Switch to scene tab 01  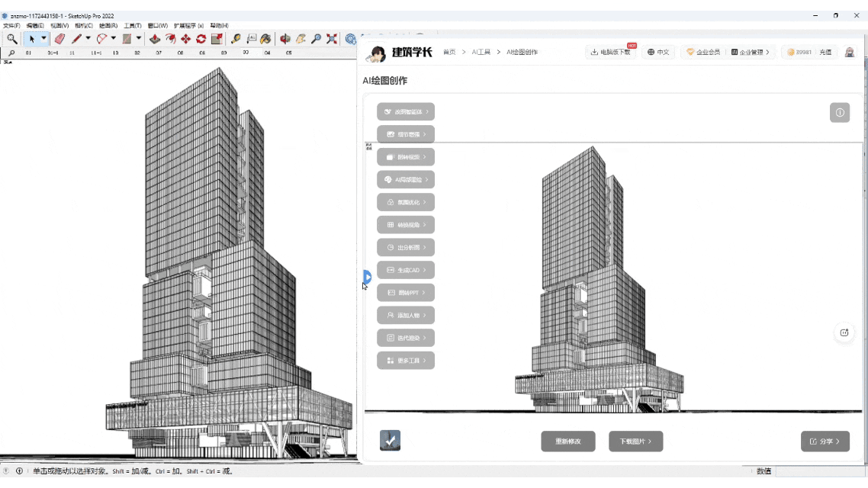pyautogui.click(x=28, y=53)
